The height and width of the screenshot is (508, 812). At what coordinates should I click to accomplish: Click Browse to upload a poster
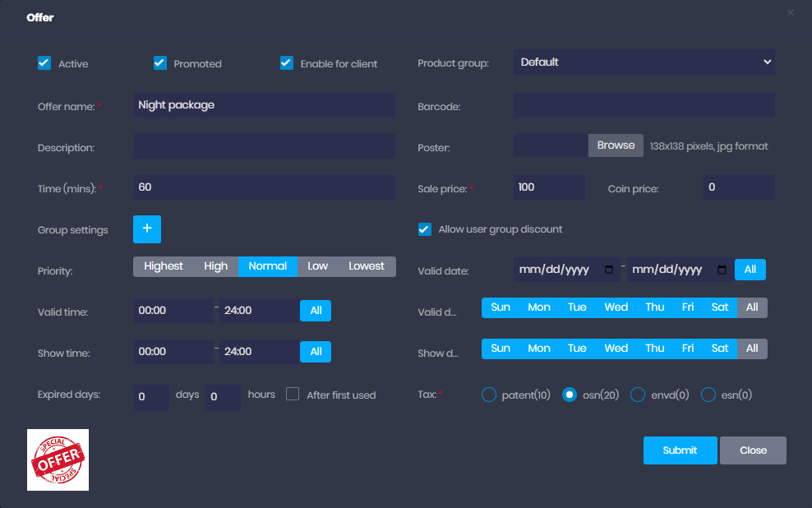click(616, 145)
